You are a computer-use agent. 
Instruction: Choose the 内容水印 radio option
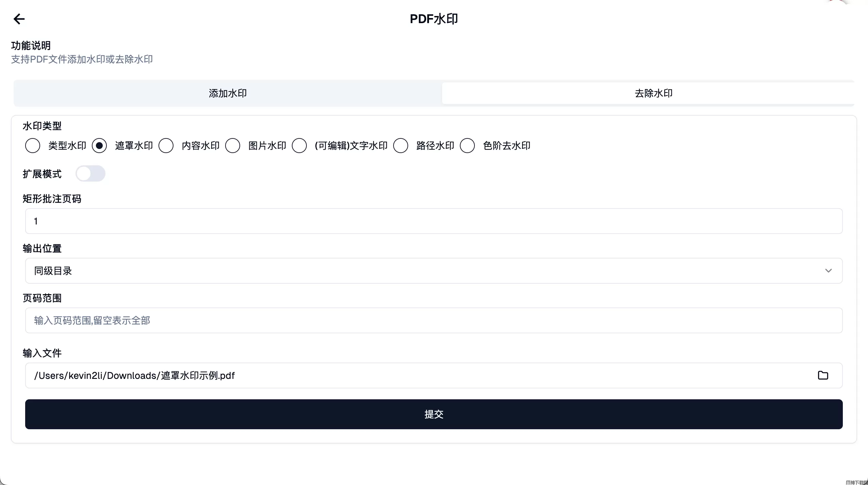pos(166,146)
